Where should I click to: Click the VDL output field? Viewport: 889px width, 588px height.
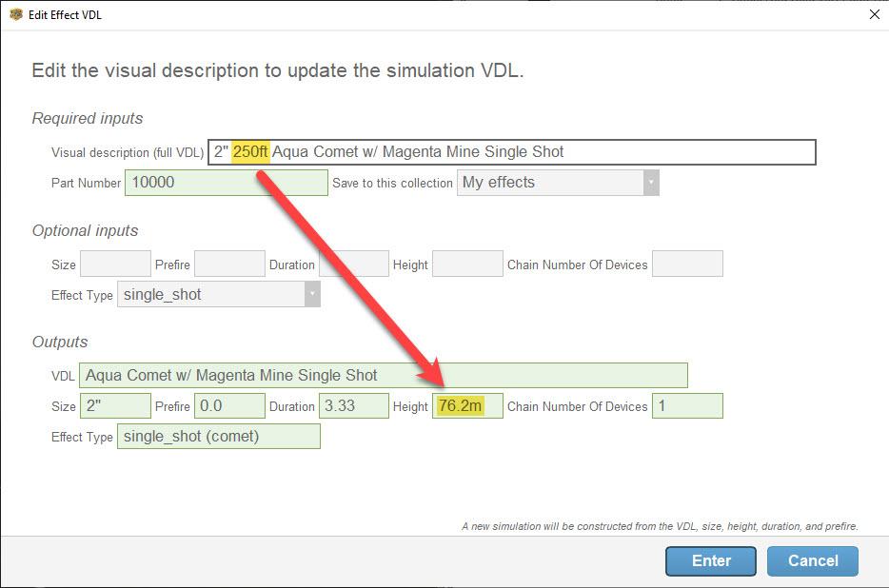coord(384,376)
